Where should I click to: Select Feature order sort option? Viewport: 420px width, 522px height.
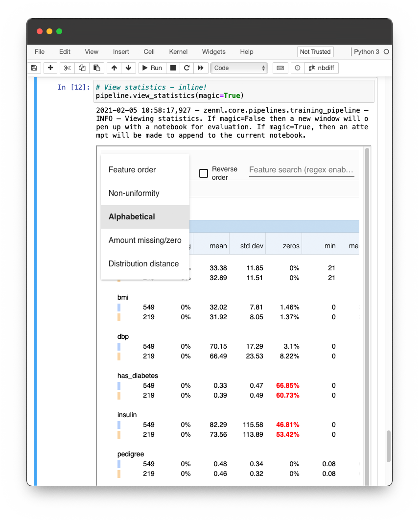point(145,170)
